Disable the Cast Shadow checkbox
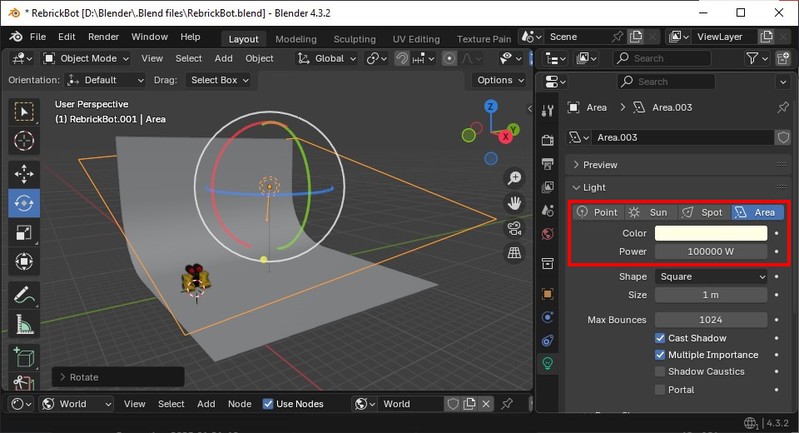This screenshot has width=799, height=433. [660, 338]
